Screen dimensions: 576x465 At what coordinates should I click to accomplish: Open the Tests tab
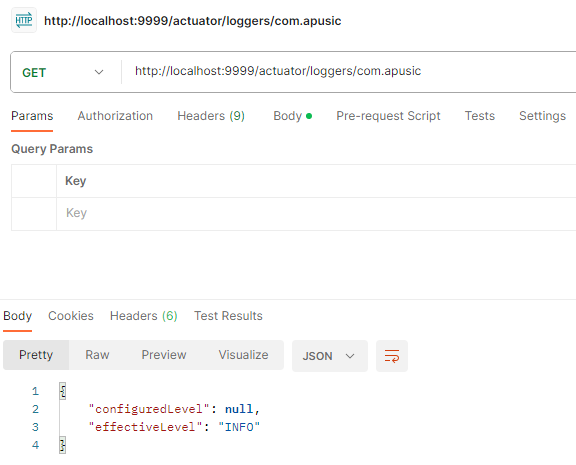(x=480, y=116)
